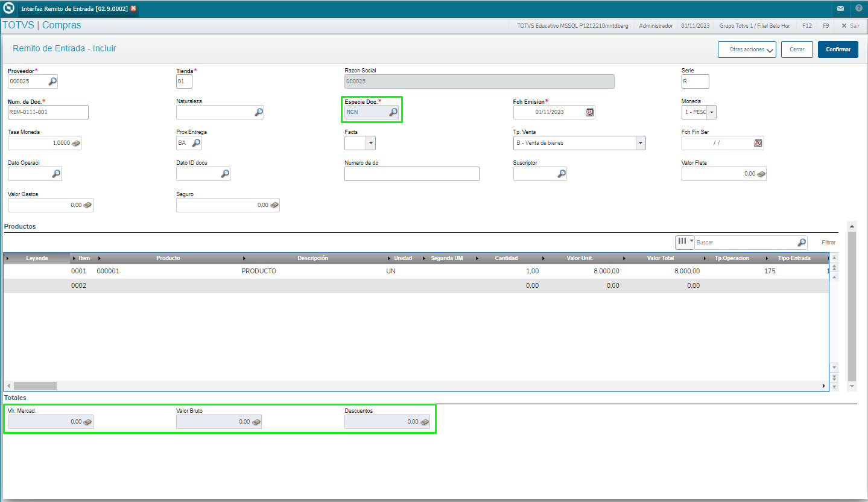The image size is (868, 502).
Task: Open the help question-mark icon
Action: 859,9
